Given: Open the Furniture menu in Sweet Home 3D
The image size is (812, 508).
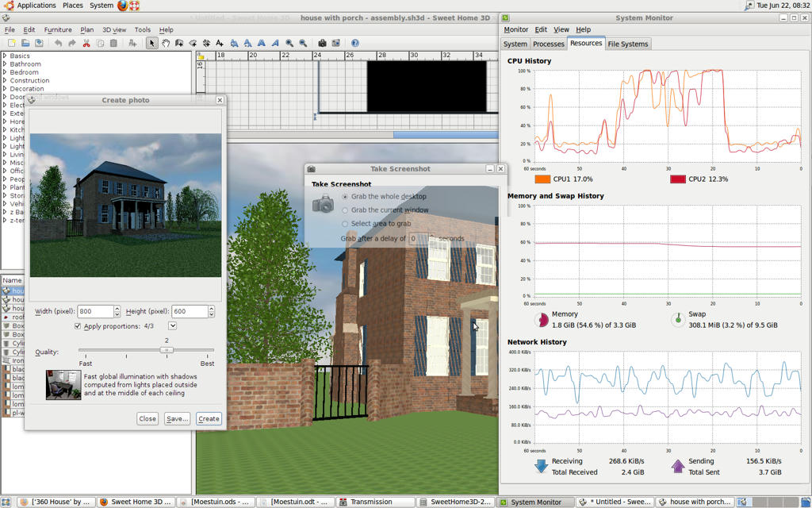Looking at the screenshot, I should click(x=58, y=29).
